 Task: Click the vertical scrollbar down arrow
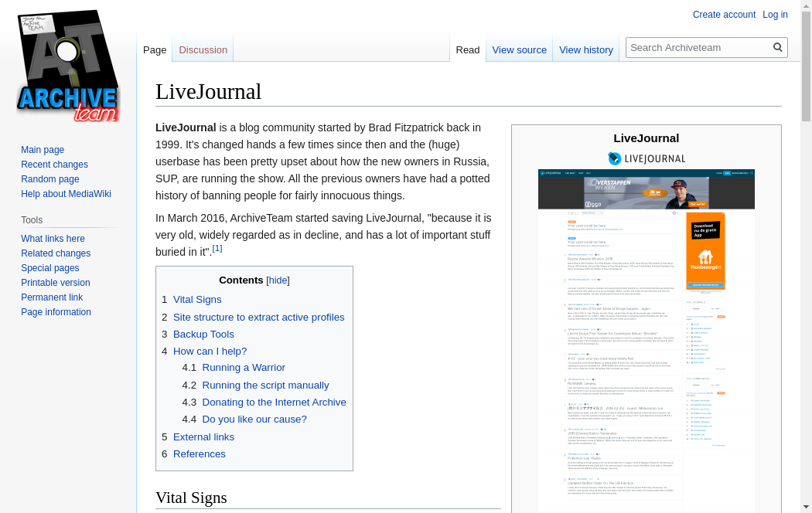(806, 507)
